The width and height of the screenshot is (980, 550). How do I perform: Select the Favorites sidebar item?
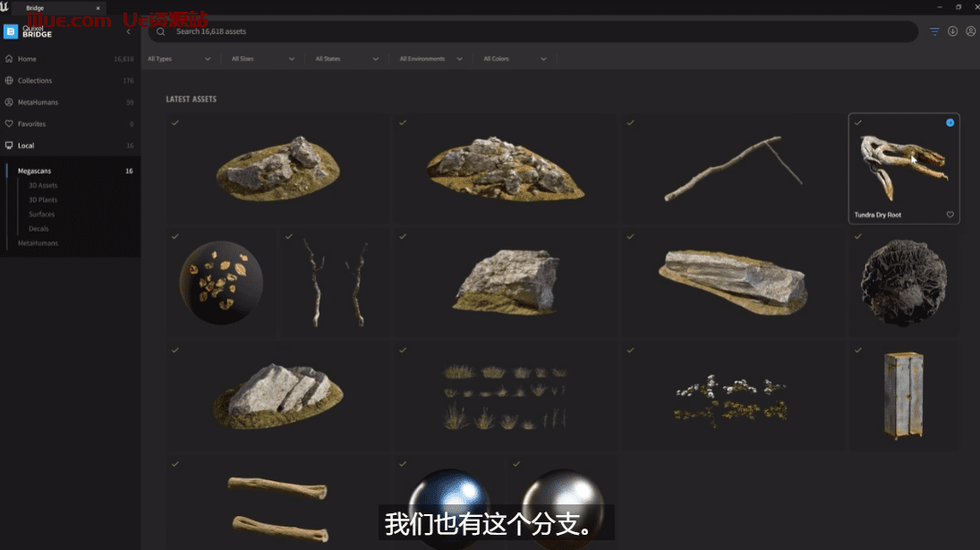pyautogui.click(x=31, y=123)
